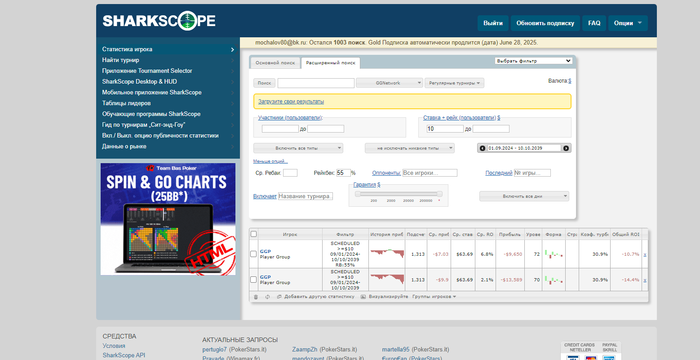
Task: Click the 'Последний' link
Action: coord(499,173)
